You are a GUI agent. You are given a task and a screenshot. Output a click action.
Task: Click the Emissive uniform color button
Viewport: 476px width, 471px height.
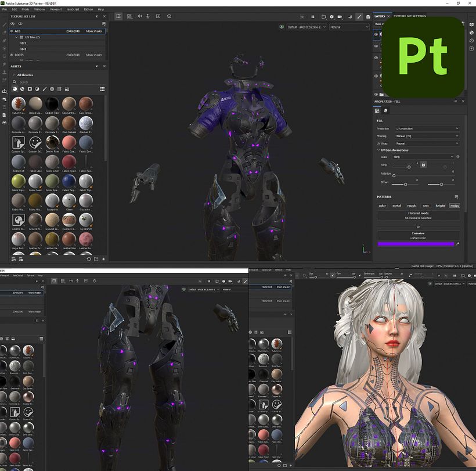(x=419, y=235)
